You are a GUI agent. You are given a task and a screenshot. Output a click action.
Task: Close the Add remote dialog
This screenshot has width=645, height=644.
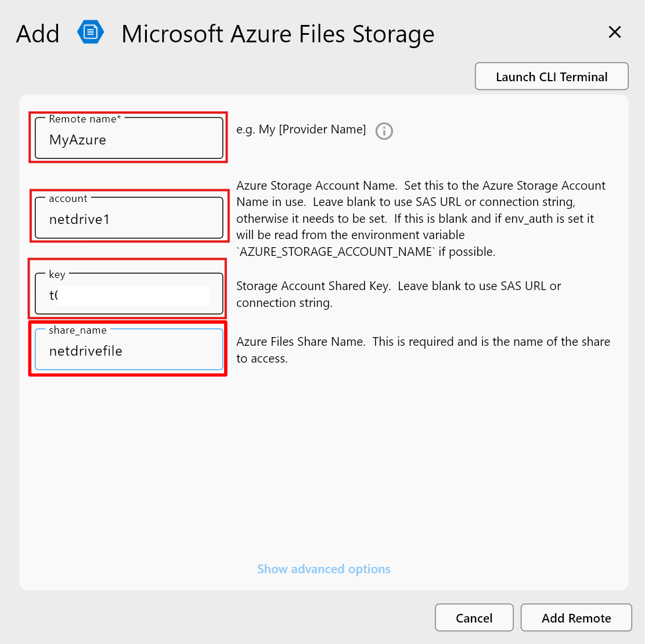coord(614,32)
